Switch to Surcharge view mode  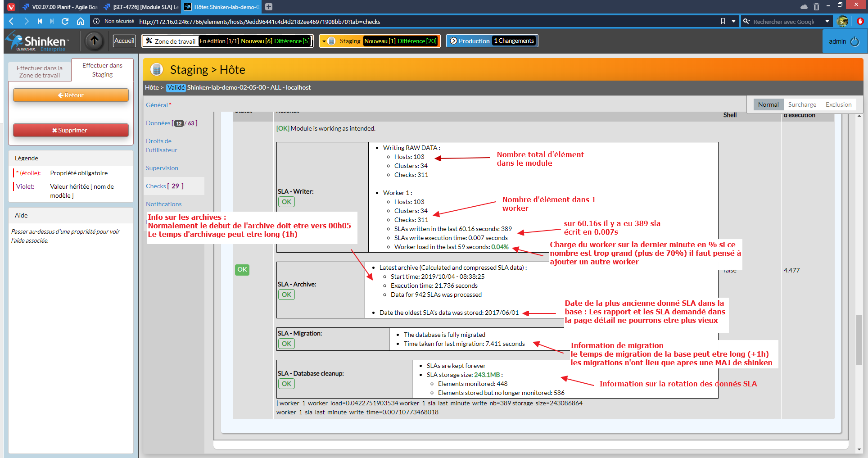(x=802, y=104)
